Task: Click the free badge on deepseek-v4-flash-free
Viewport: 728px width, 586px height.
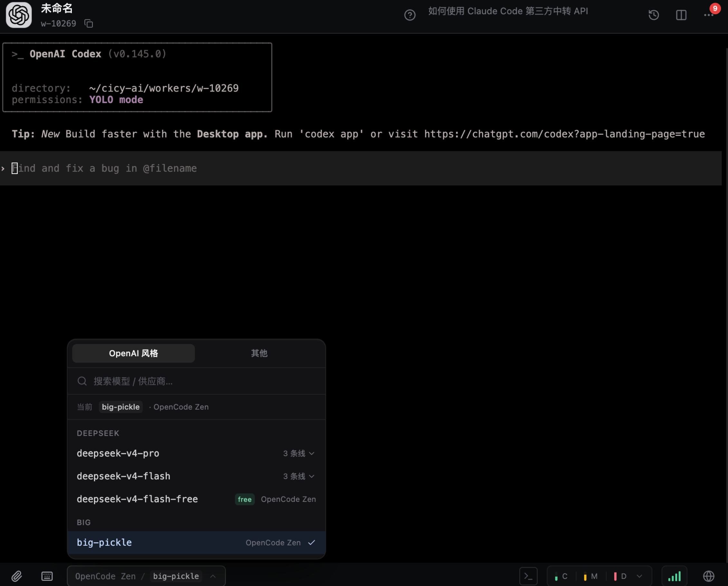Action: pyautogui.click(x=244, y=499)
